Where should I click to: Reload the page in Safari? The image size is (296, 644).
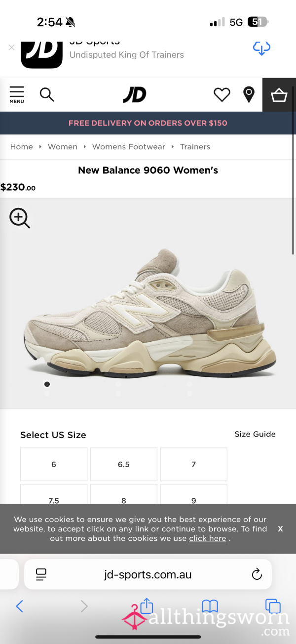tap(257, 574)
